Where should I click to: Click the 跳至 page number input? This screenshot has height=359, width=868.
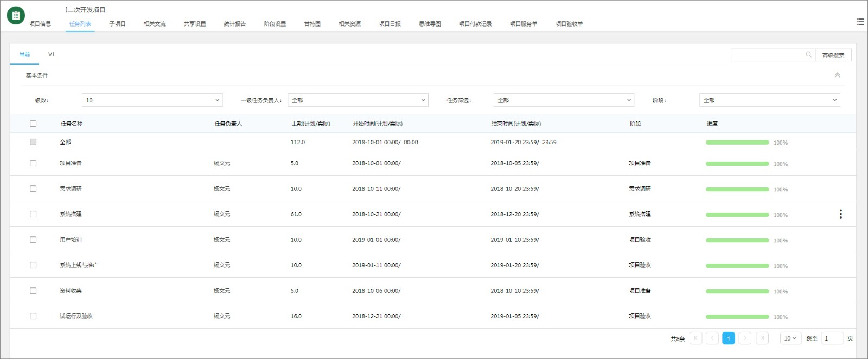pyautogui.click(x=832, y=338)
